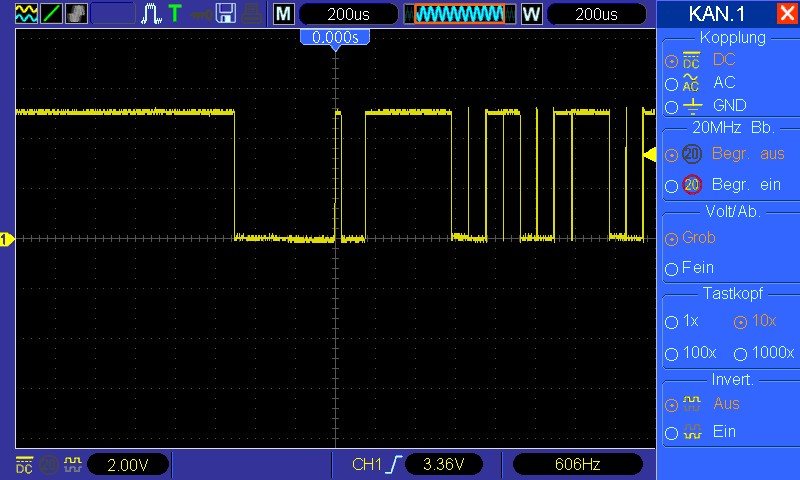Viewport: 800px width, 480px height.
Task: Choose the Fein volt/div setting
Action: coord(672,269)
